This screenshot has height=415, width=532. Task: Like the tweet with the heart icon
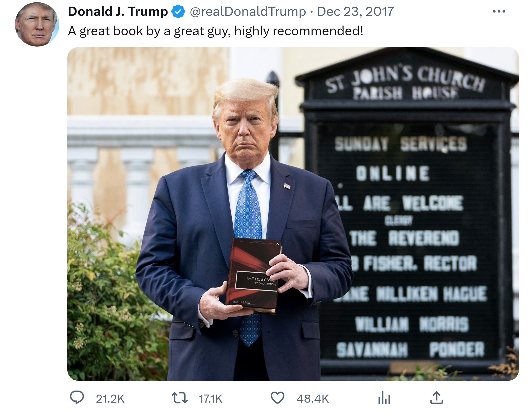pos(278,398)
